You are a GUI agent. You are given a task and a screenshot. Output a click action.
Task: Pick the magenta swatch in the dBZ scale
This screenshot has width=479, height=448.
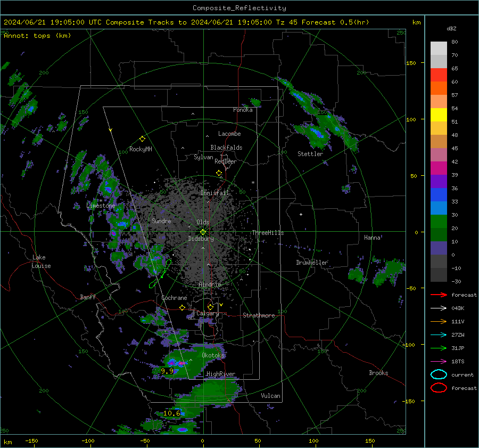pos(439,168)
